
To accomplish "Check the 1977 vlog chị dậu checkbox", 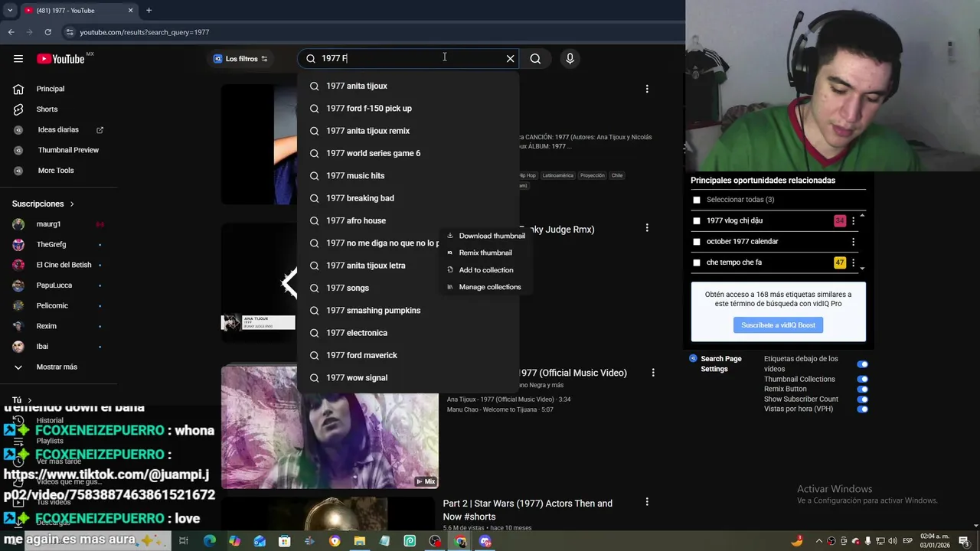I will (697, 221).
